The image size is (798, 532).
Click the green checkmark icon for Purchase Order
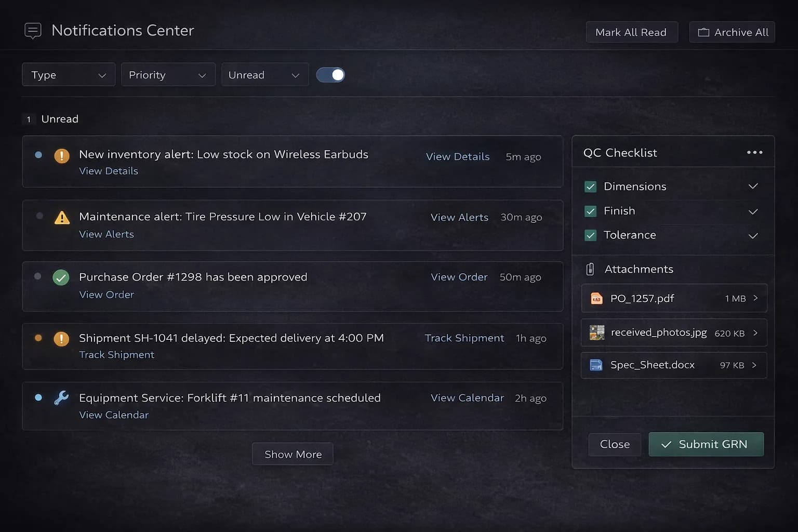click(x=61, y=277)
